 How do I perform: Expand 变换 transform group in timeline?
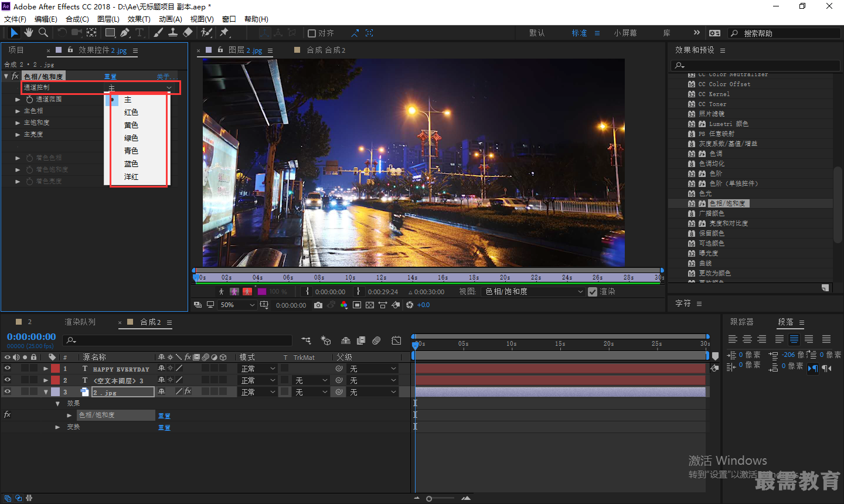coord(57,427)
